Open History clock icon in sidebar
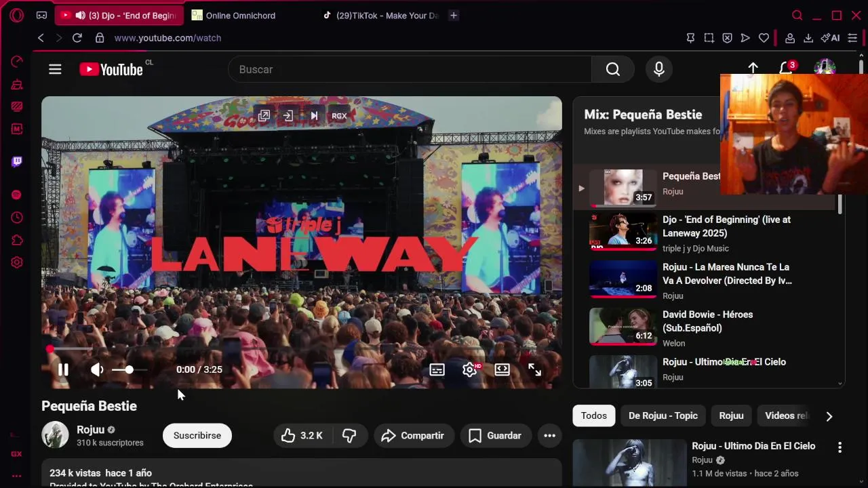The image size is (868, 488). coord(17,218)
